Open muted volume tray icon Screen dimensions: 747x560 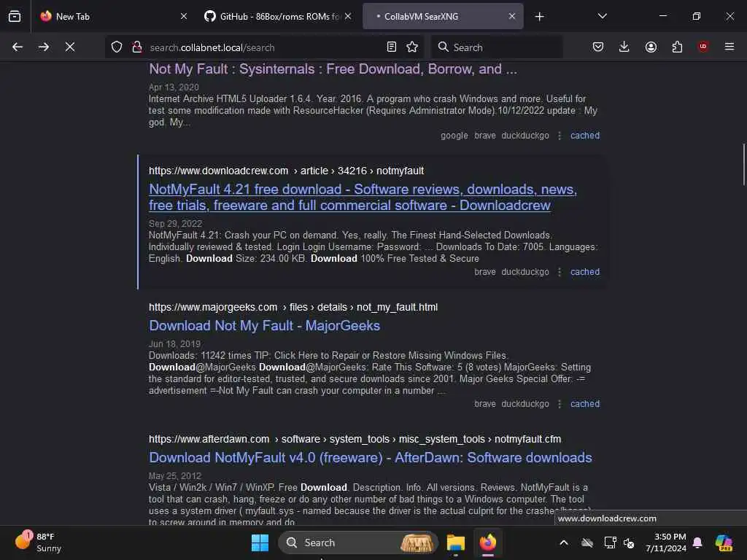[x=629, y=542]
